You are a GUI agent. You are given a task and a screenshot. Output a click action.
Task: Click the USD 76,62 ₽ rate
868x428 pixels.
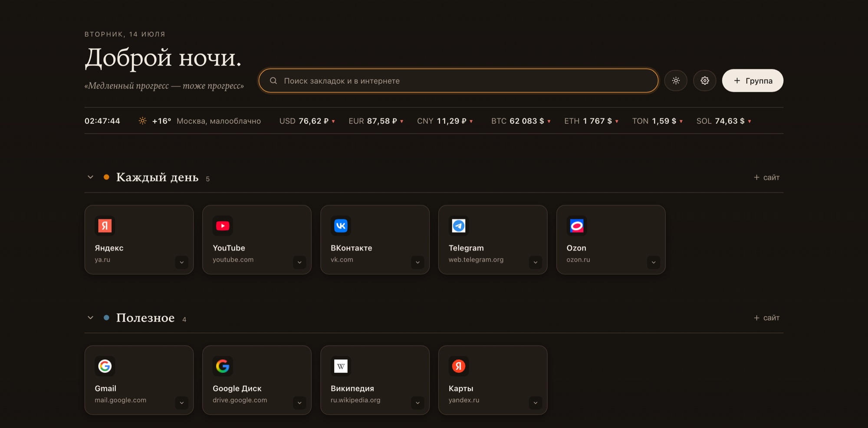pos(307,121)
